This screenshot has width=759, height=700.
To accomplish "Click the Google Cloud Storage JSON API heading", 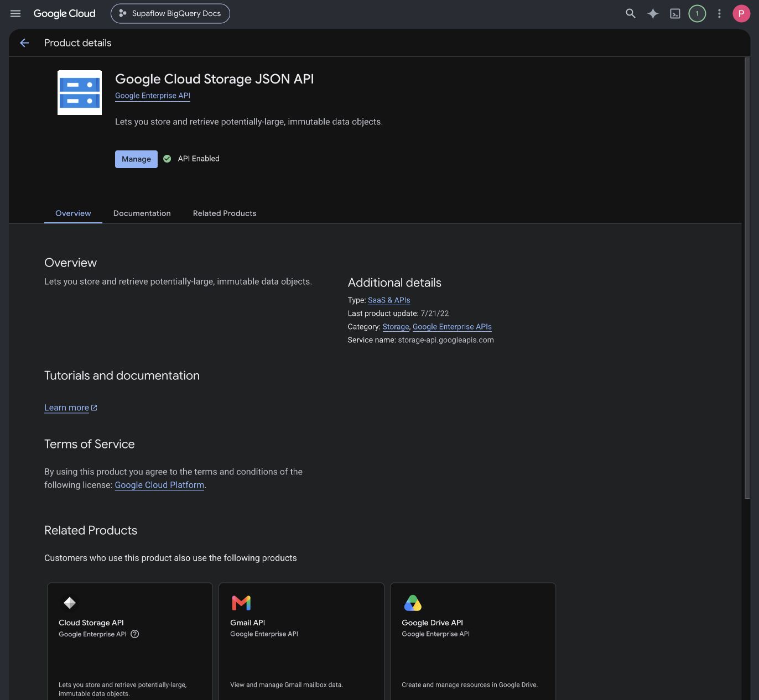I will [x=215, y=79].
